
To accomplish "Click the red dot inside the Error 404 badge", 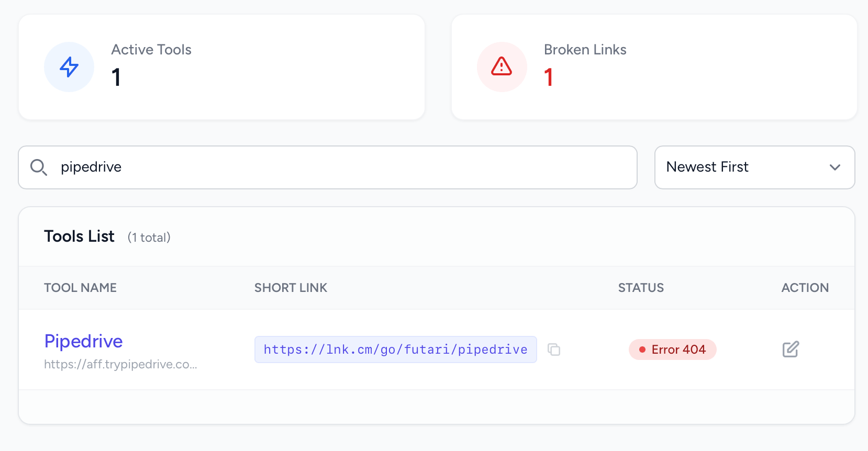I will click(x=642, y=349).
